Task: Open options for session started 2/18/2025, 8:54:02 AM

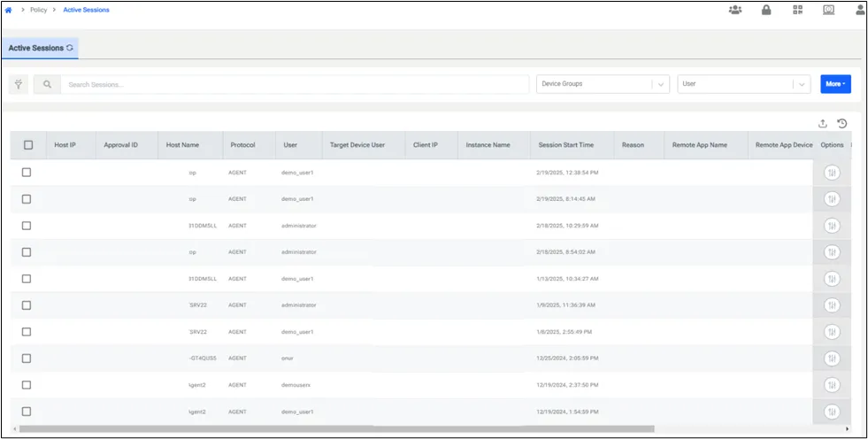Action: tap(832, 252)
